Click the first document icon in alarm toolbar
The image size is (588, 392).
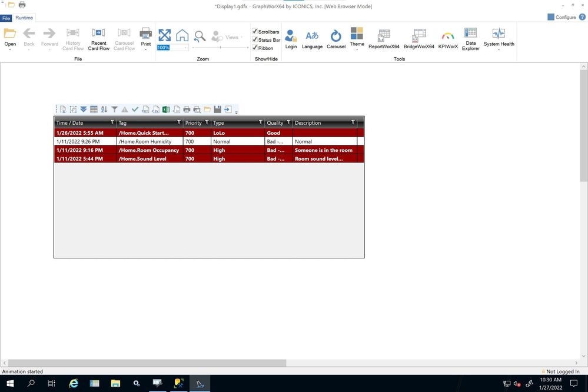coord(63,109)
